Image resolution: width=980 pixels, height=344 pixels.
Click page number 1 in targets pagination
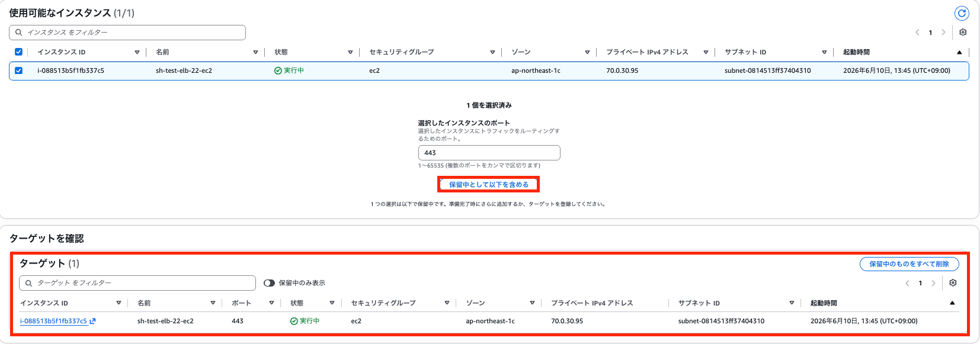[920, 283]
